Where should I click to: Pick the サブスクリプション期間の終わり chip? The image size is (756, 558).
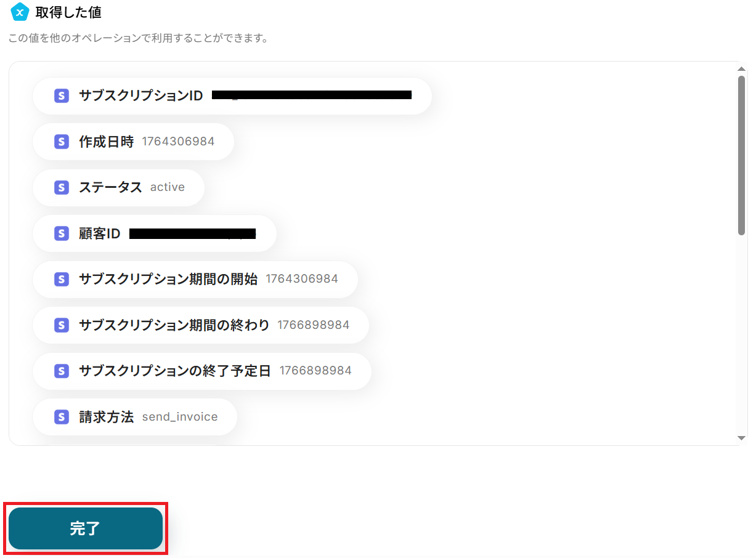pos(201,325)
